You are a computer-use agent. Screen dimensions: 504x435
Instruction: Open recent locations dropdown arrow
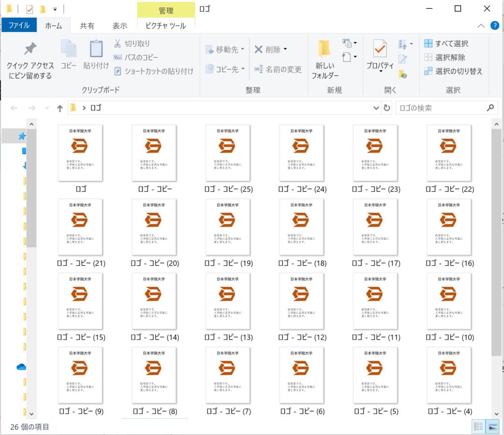47,108
